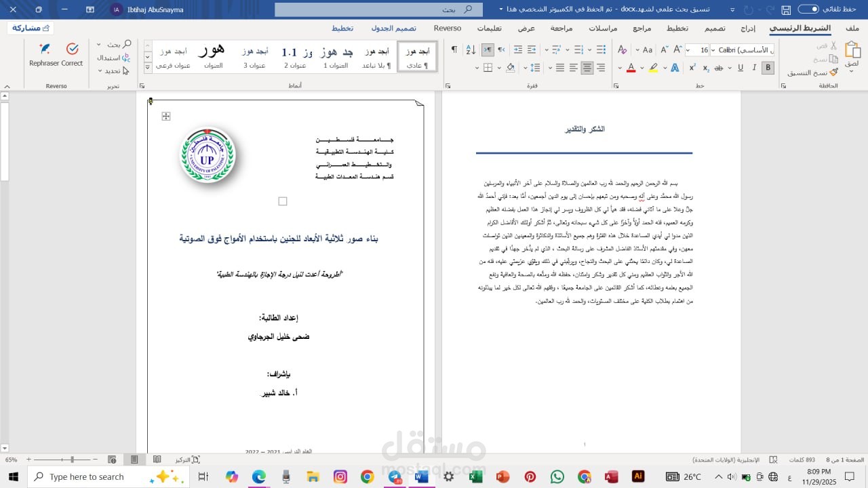Open the تصميم الجدول (Table Design) tab
868x488 pixels.
coord(394,28)
